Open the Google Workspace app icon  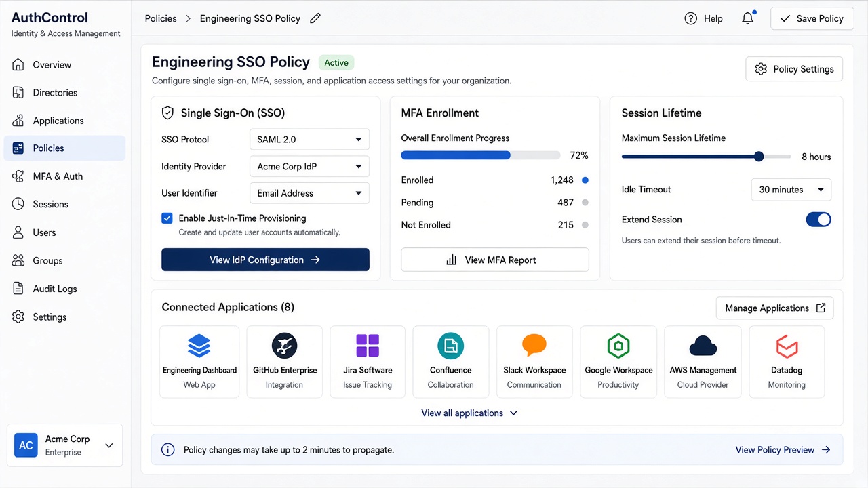(618, 346)
